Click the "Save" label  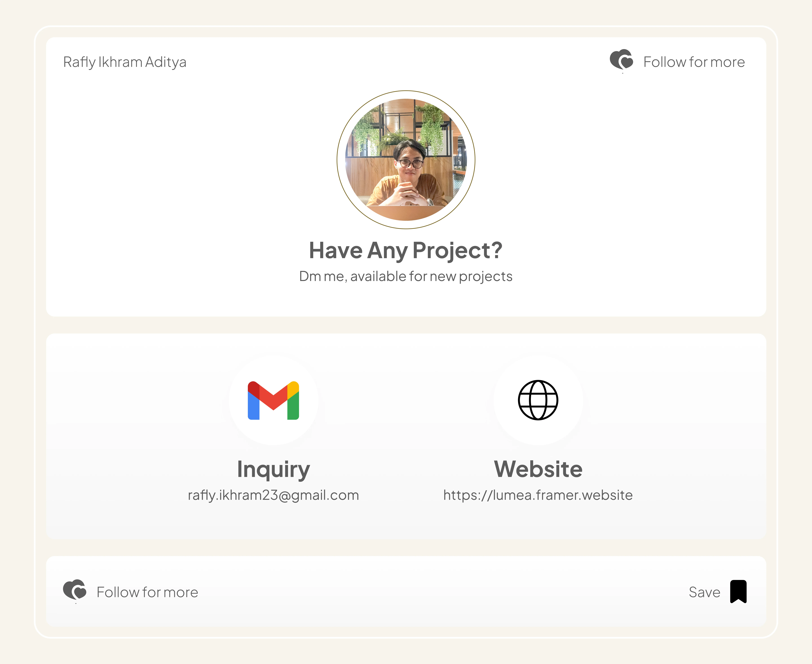(704, 592)
